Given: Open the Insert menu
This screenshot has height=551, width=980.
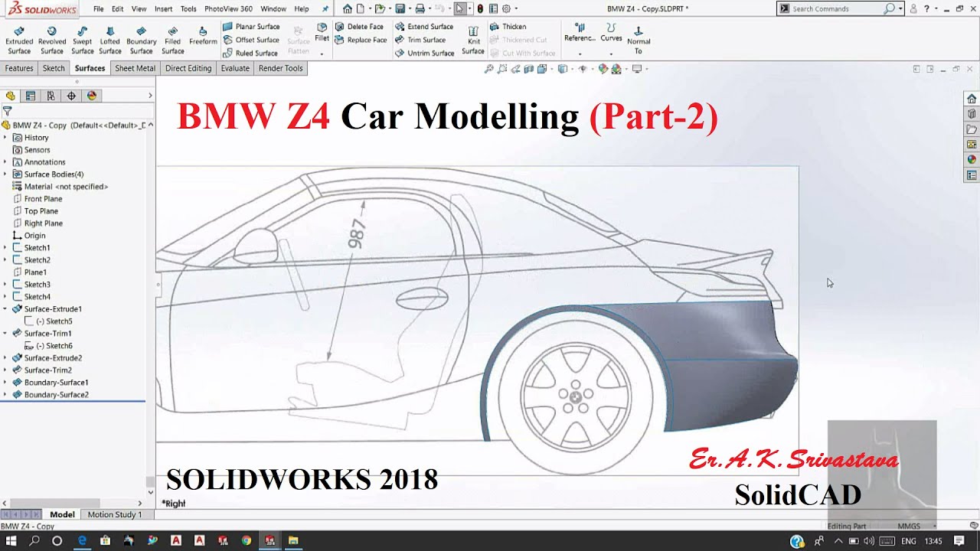Looking at the screenshot, I should (x=164, y=9).
